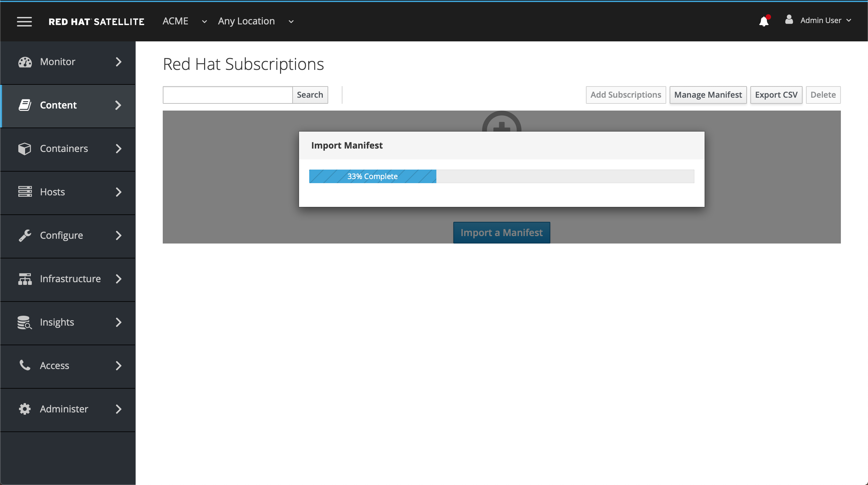Open the notifications bell
This screenshot has height=485, width=868.
tap(764, 21)
